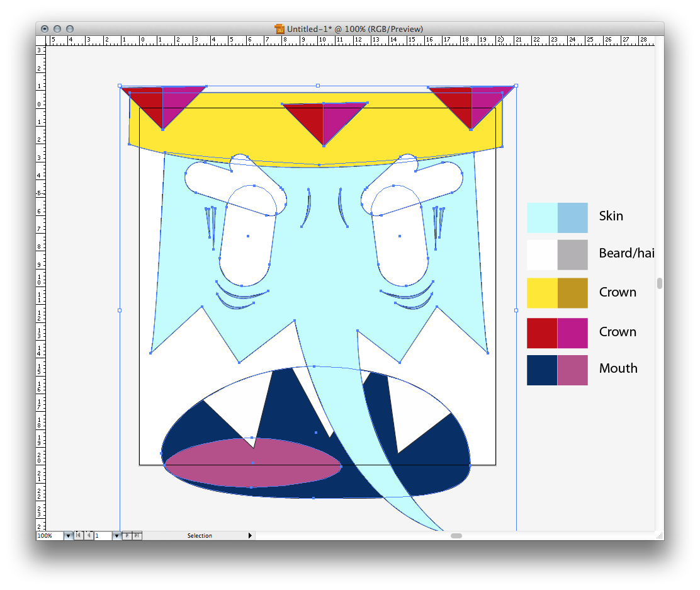Go to the previous artboard
Image resolution: width=700 pixels, height=590 pixels.
(88, 536)
